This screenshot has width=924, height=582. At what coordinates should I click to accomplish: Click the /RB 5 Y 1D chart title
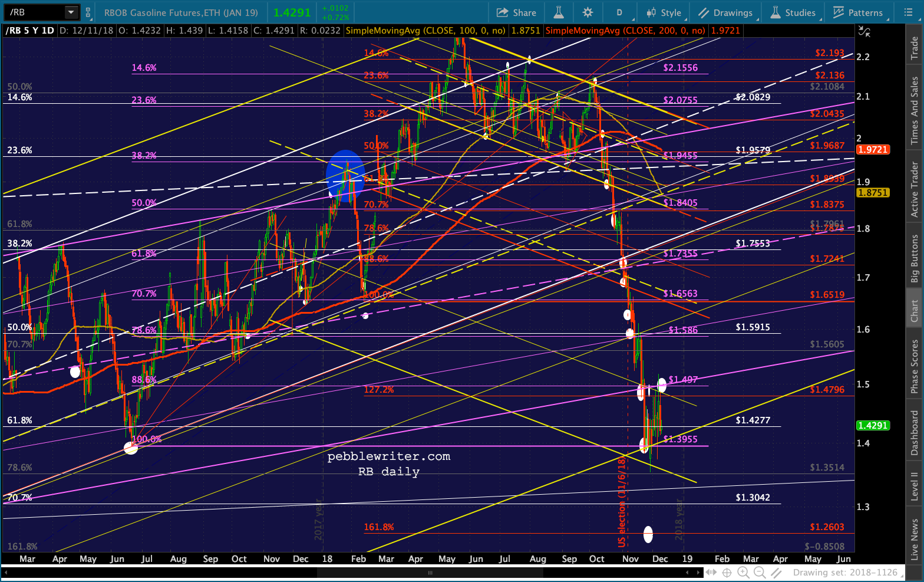point(30,31)
